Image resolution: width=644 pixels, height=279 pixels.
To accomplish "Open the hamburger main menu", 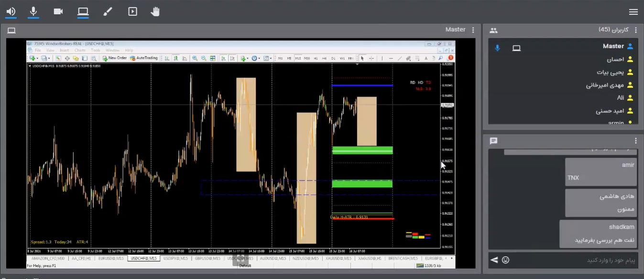I will point(633,12).
